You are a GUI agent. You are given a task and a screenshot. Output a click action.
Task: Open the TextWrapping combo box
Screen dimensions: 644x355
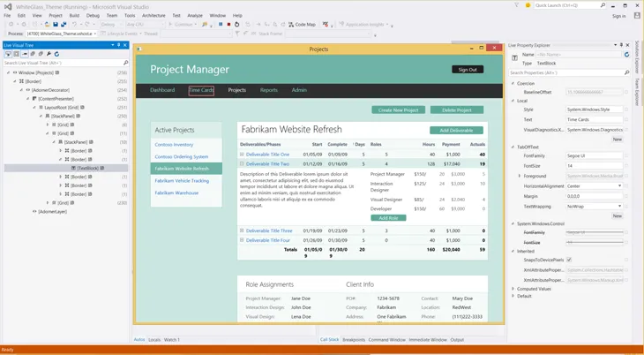619,206
